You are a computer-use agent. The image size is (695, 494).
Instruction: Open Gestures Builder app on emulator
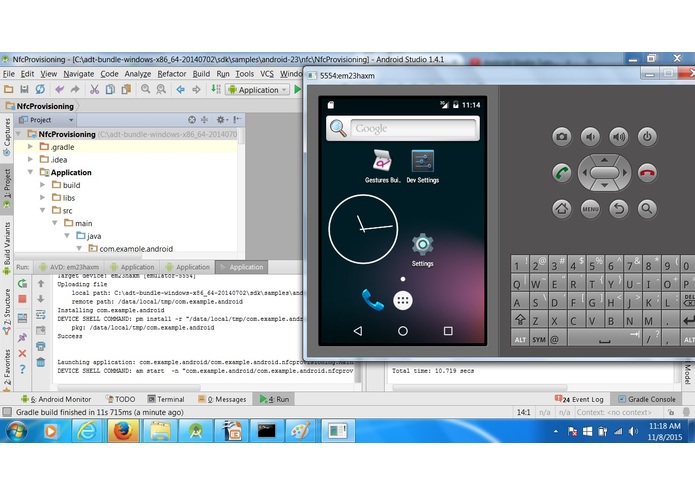pyautogui.click(x=382, y=166)
